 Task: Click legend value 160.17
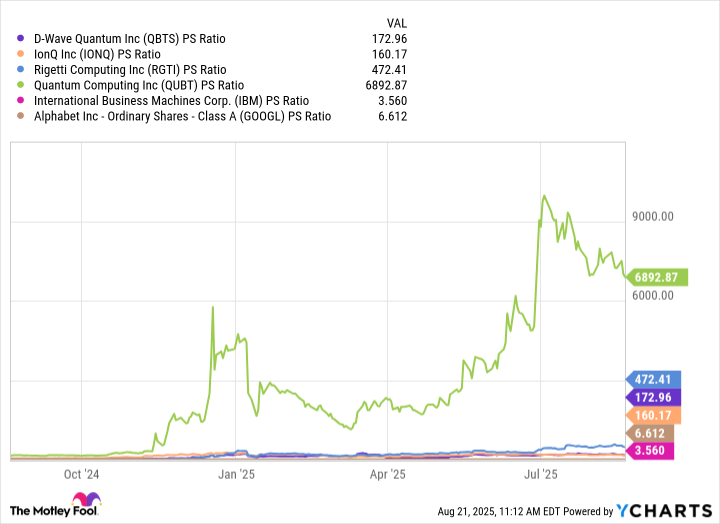coord(389,54)
